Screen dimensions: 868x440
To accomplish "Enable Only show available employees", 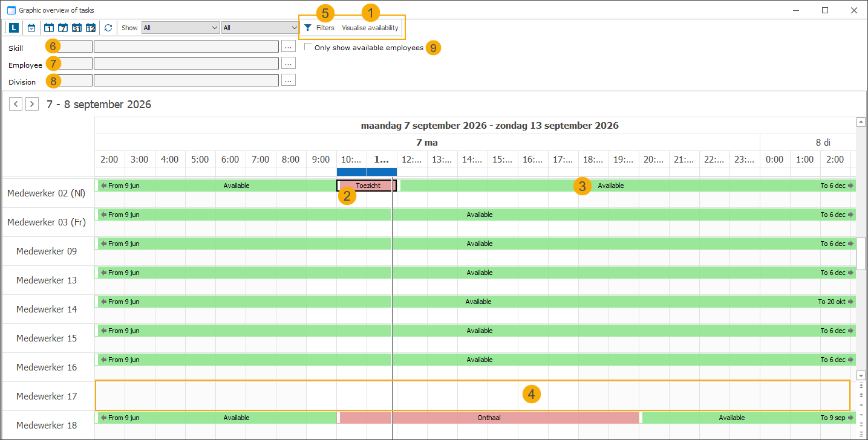I will [x=308, y=47].
